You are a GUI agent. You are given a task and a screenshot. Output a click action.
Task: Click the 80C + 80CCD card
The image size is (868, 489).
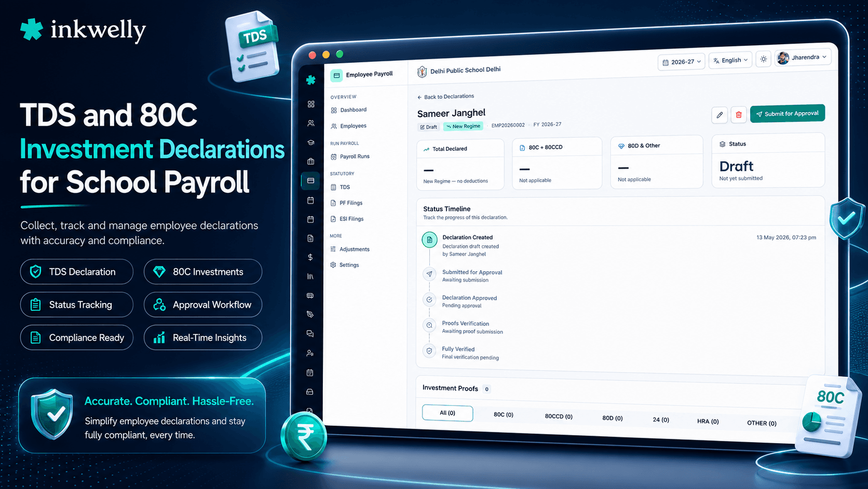coord(557,163)
